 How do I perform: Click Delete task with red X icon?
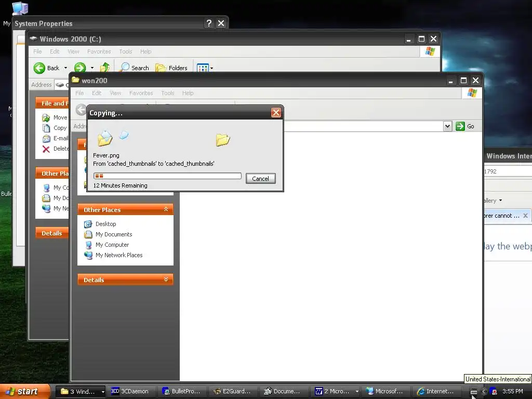55,149
